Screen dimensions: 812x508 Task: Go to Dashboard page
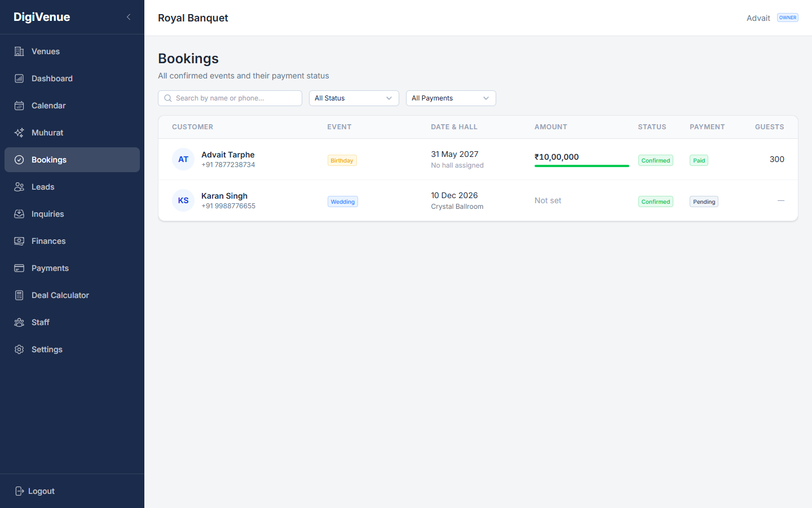tap(72, 78)
